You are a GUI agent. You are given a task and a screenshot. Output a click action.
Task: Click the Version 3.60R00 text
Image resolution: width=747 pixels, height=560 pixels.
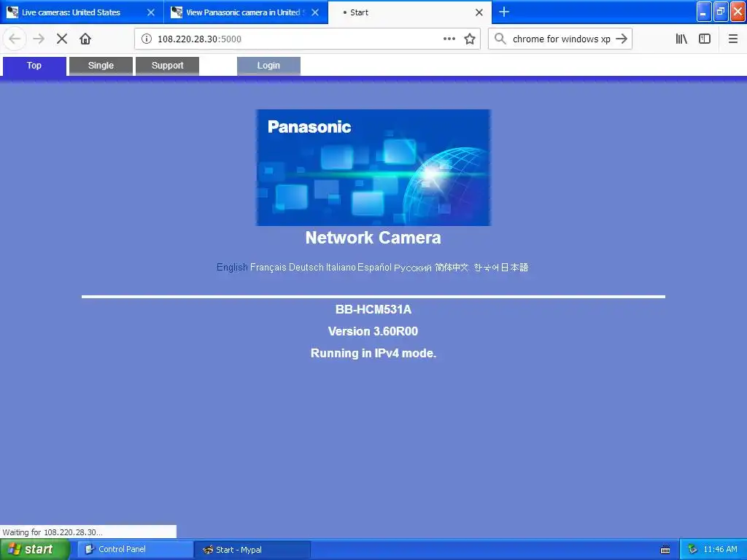pyautogui.click(x=373, y=332)
